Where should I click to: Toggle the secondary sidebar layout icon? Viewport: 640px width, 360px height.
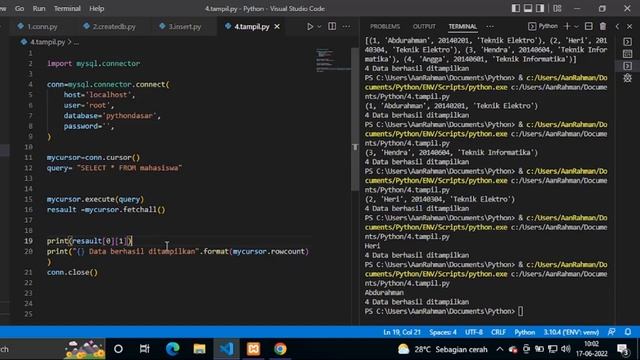540,8
